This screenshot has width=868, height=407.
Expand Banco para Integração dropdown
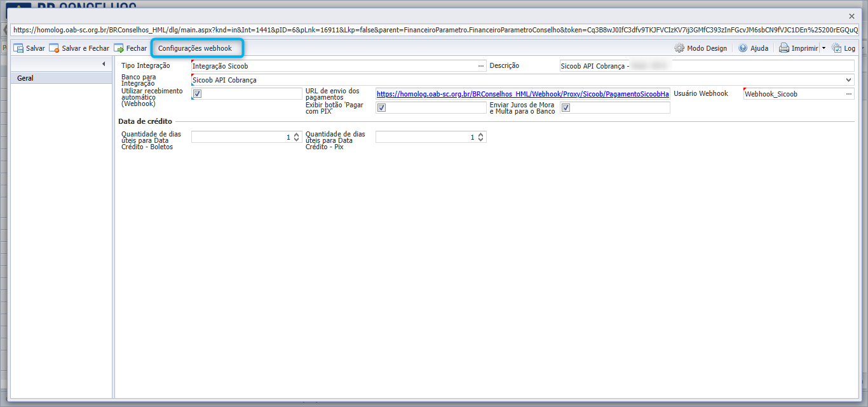pyautogui.click(x=850, y=80)
